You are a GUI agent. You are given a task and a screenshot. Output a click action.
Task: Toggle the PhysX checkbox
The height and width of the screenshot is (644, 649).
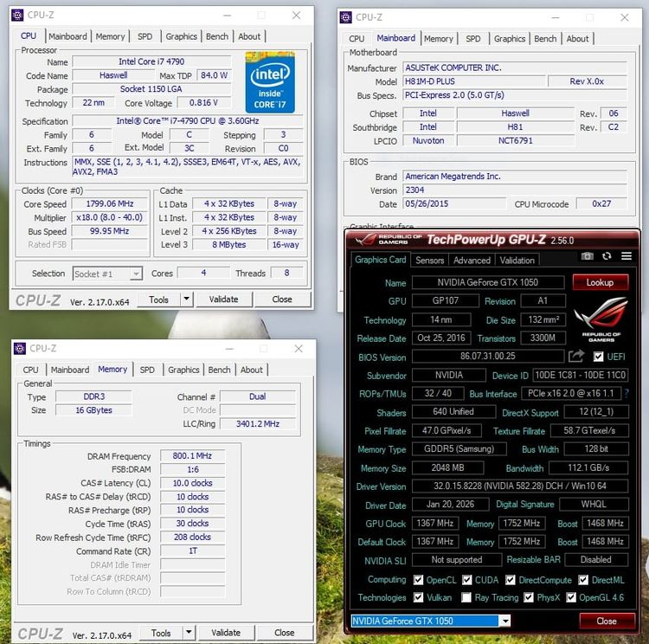529,597
